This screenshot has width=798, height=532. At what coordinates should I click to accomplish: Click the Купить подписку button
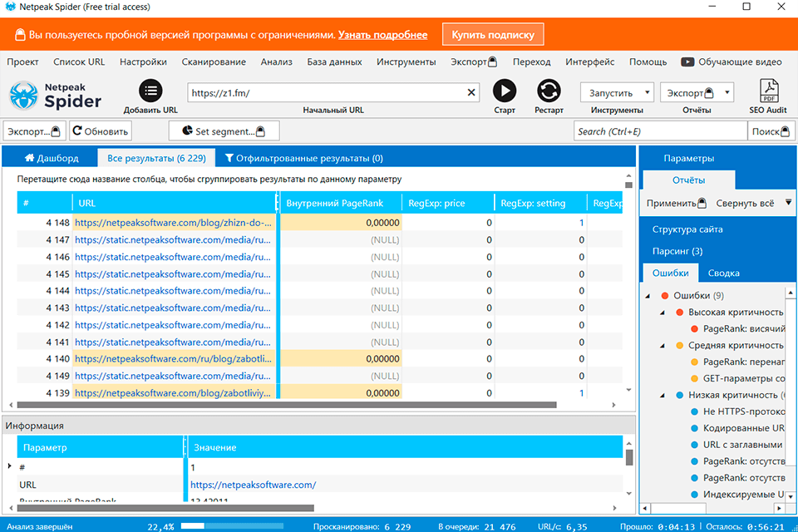click(493, 35)
